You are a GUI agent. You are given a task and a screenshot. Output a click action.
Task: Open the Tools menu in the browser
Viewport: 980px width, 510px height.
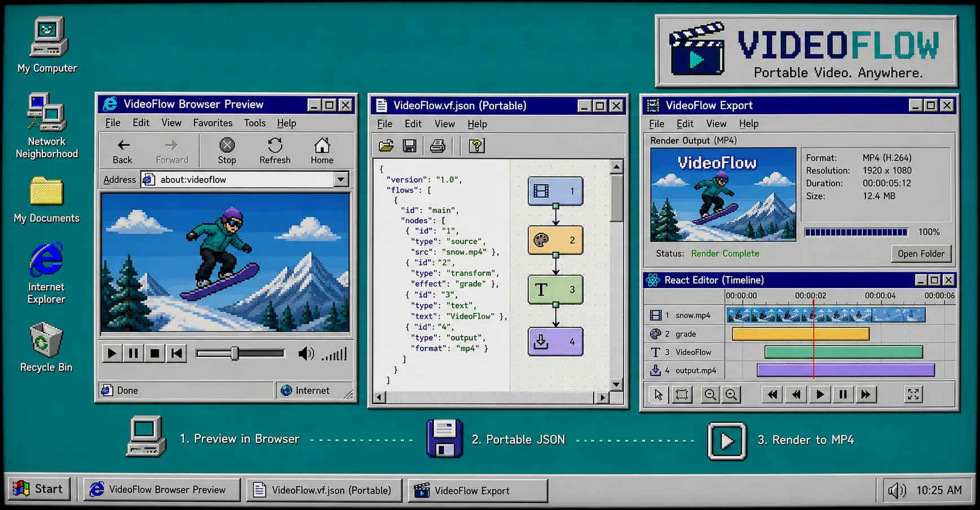255,123
